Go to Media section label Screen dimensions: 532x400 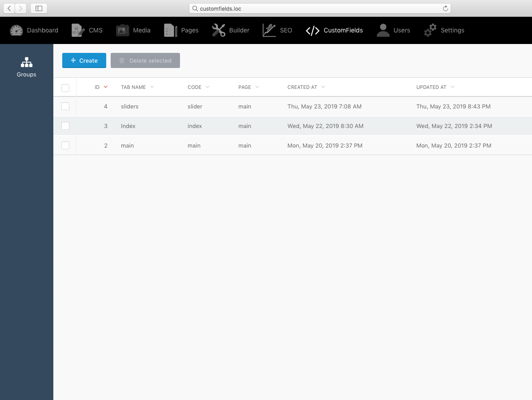141,30
